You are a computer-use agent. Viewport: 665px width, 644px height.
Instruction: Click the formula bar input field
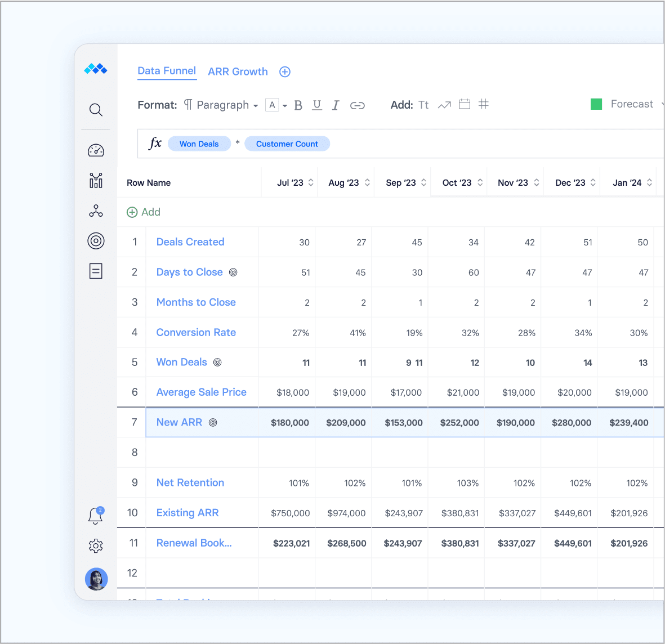[x=401, y=144]
